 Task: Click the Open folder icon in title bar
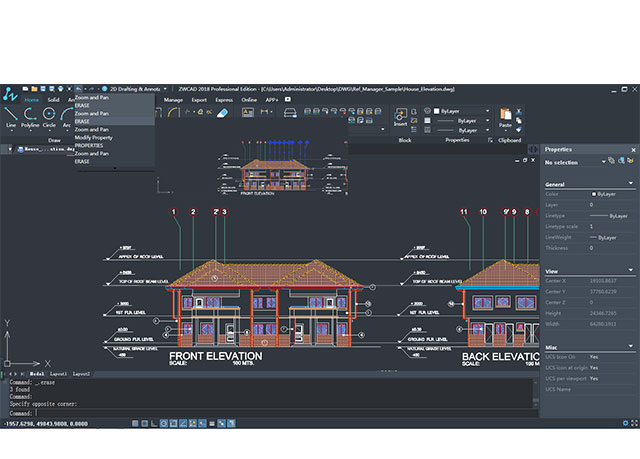(x=34, y=89)
